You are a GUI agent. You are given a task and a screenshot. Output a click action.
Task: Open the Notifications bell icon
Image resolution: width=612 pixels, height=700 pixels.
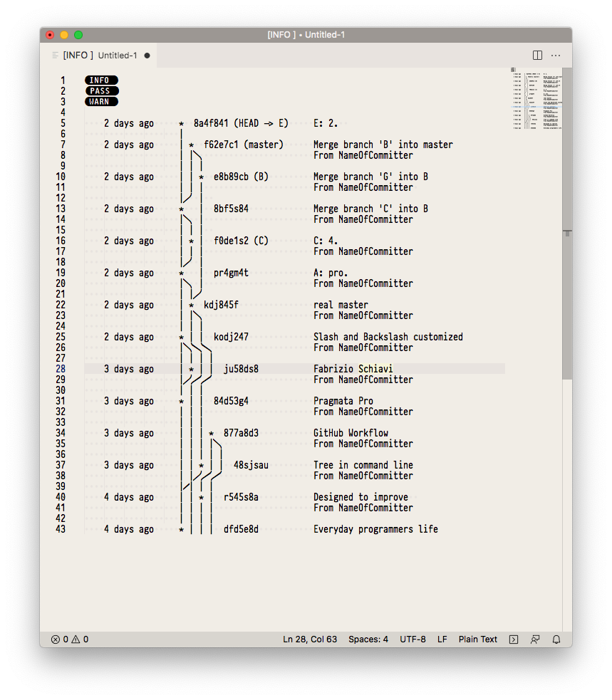pos(556,639)
